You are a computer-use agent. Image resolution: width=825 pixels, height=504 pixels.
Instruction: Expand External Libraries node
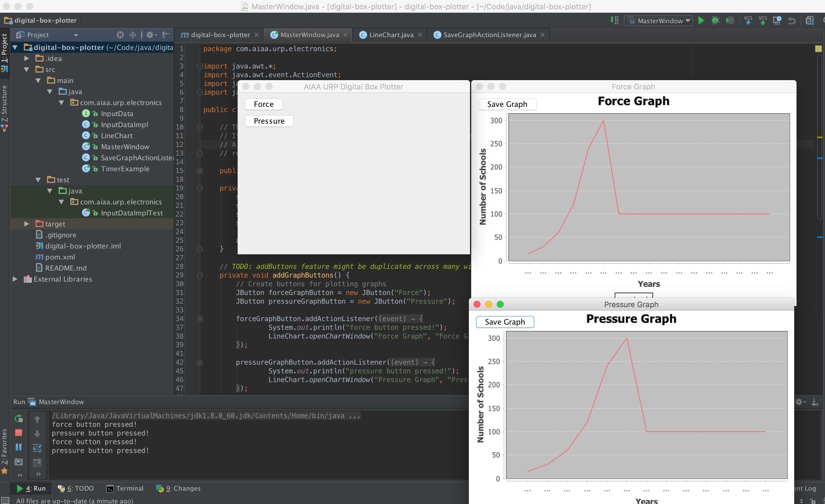(15, 279)
